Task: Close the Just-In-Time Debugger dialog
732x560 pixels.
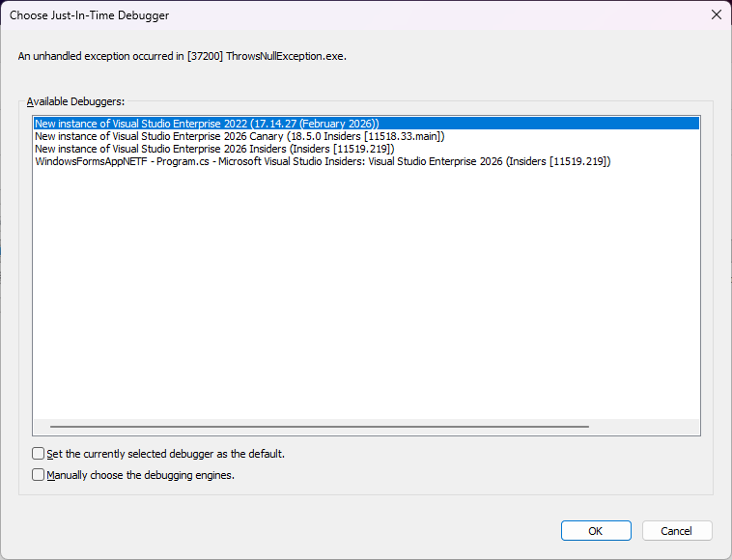Action: (715, 14)
